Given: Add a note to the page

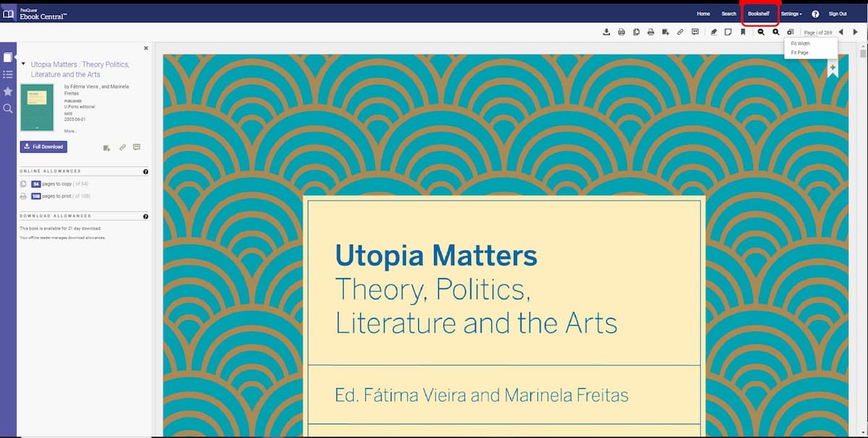Looking at the screenshot, I should click(728, 32).
